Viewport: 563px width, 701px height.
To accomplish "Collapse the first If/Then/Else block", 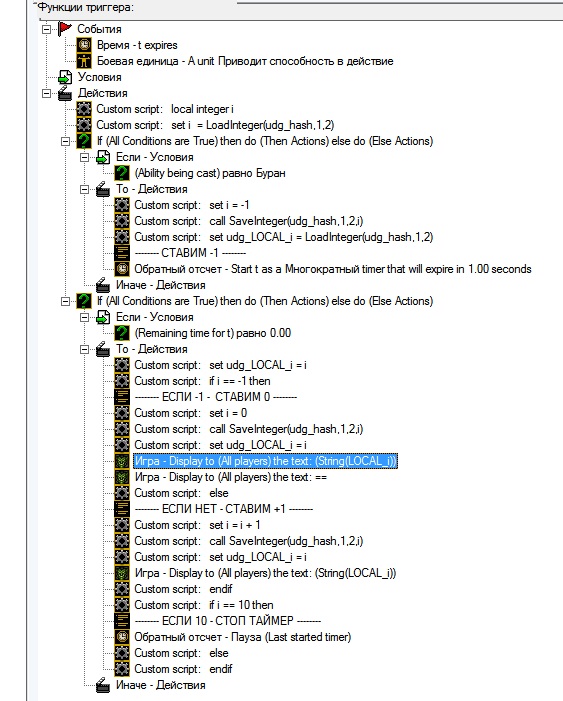I will pyautogui.click(x=65, y=141).
